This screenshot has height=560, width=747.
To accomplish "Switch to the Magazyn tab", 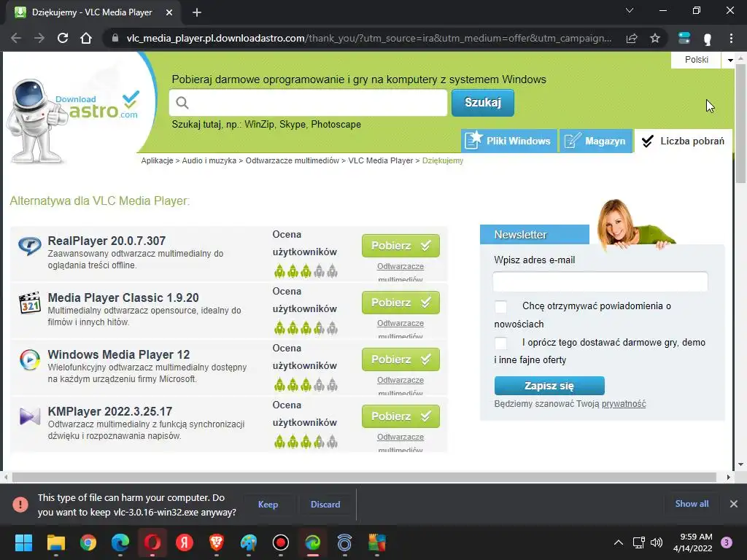I will pyautogui.click(x=596, y=141).
